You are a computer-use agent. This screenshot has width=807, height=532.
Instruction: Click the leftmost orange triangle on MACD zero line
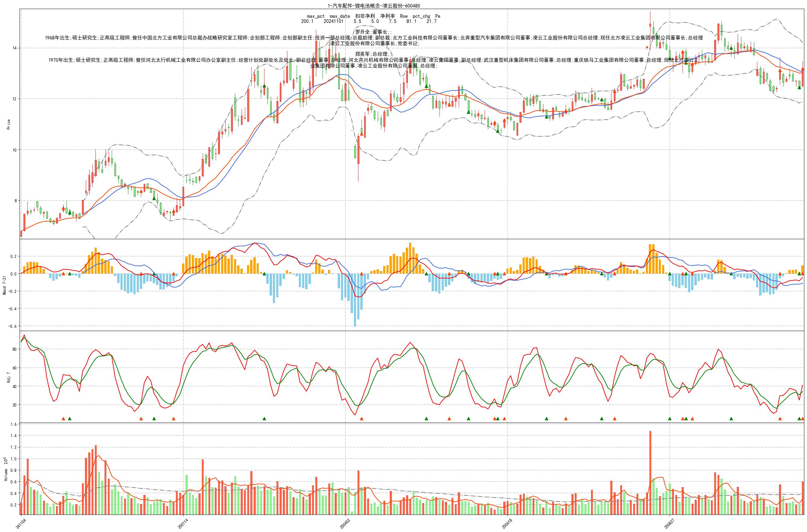[x=63, y=274]
